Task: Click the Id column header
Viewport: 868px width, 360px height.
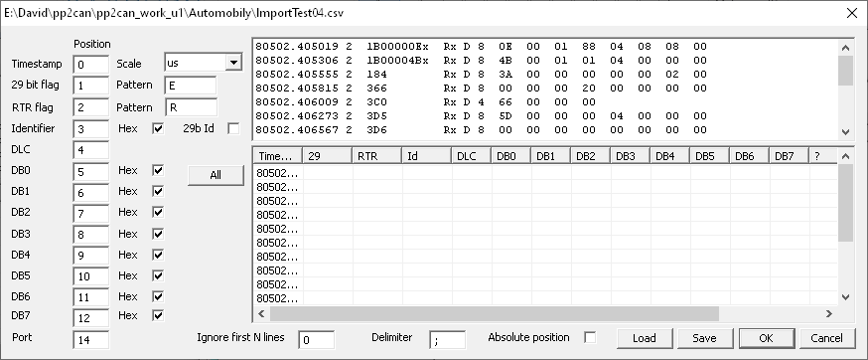Action: 427,156
